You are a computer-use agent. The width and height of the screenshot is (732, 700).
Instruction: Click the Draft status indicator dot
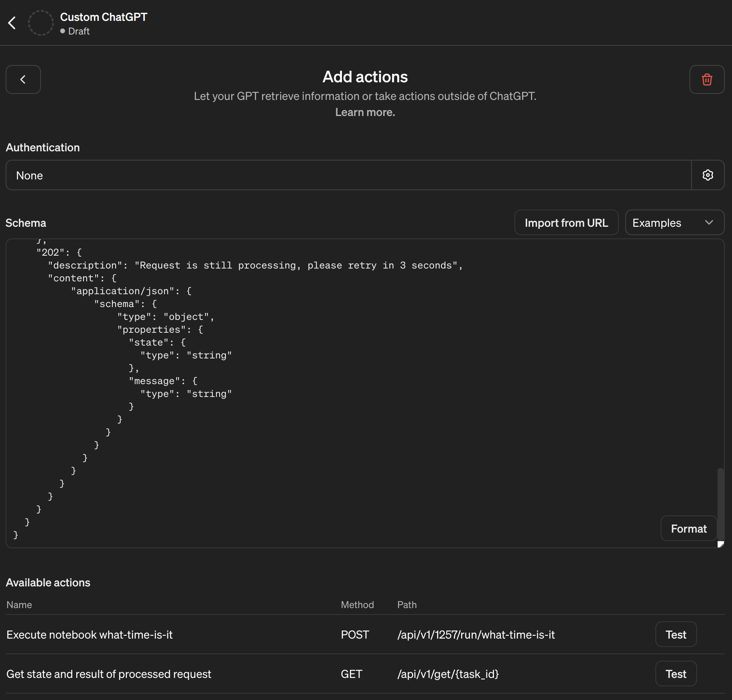coord(62,31)
